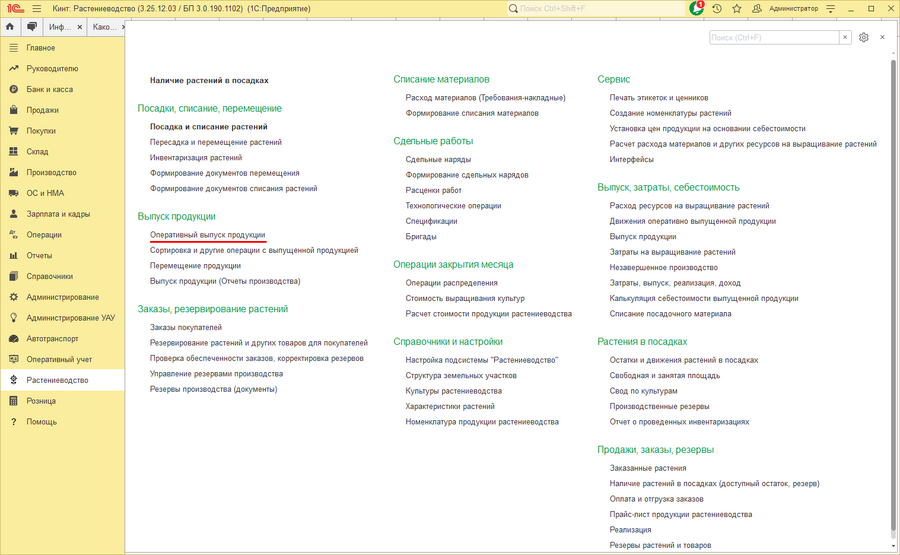
Task: Click the notifications bell icon
Action: tap(696, 8)
